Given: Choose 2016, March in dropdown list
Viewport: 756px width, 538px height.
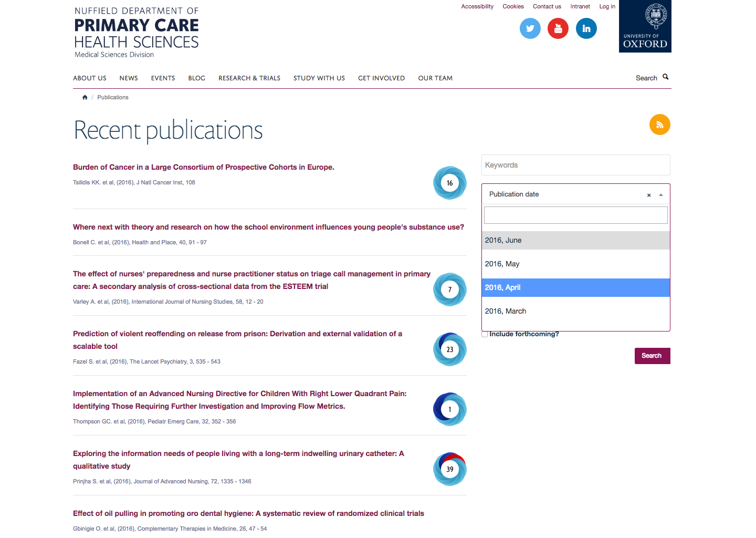Looking at the screenshot, I should click(575, 311).
